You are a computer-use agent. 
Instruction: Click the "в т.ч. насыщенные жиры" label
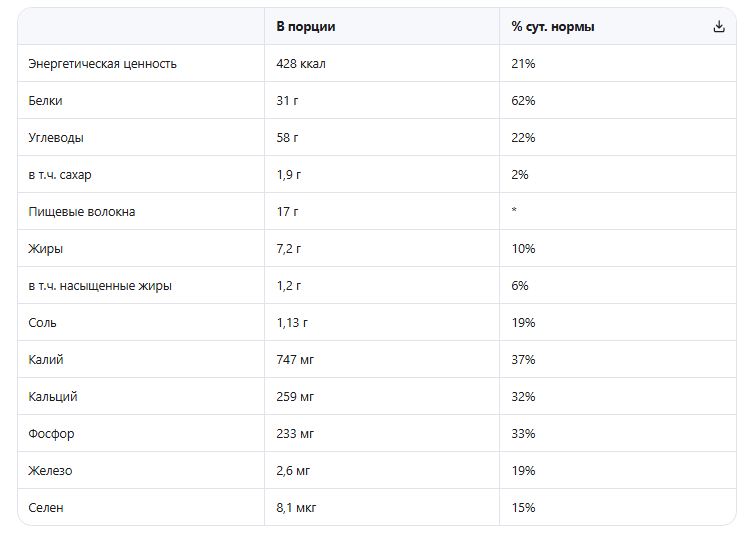(100, 286)
